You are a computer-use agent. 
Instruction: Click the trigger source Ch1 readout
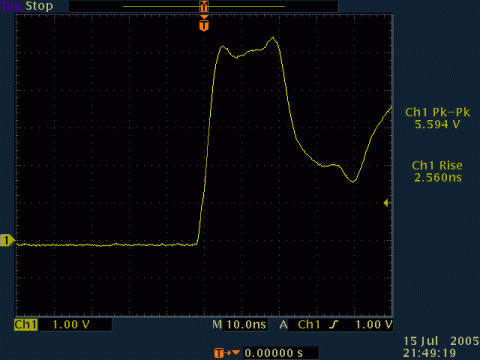coord(309,324)
